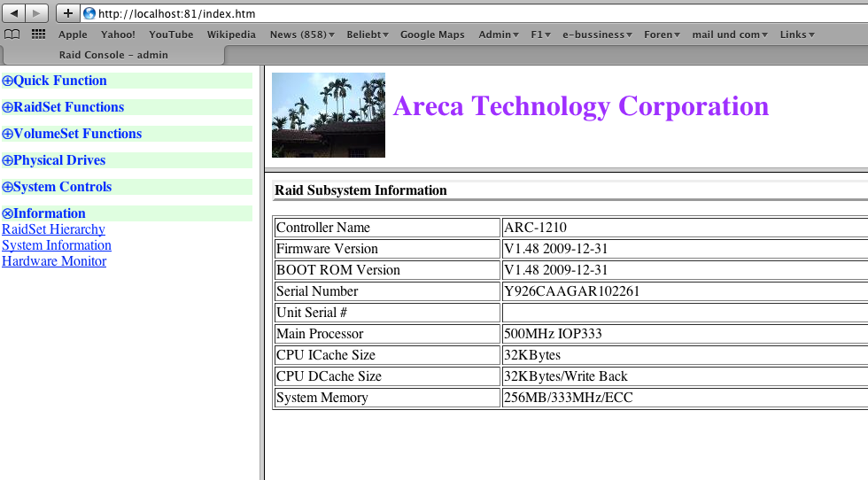
Task: Click the ARC-1210 value
Action: (535, 228)
